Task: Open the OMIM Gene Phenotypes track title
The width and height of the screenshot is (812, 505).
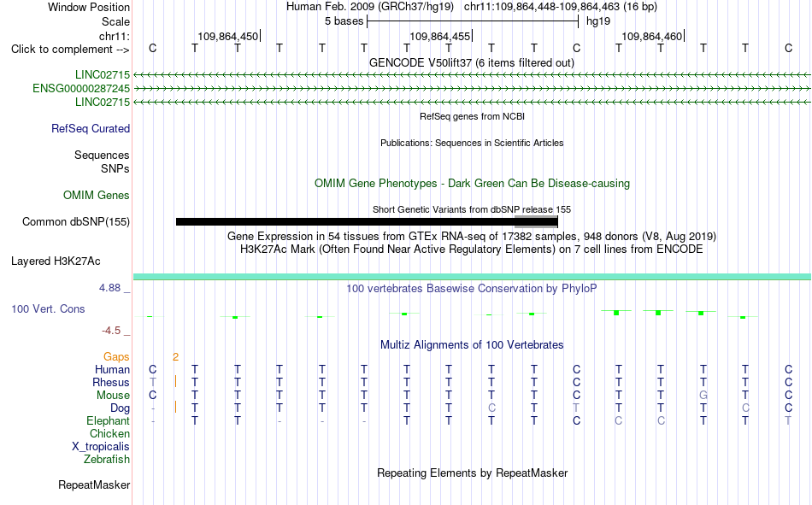Action: 473,184
